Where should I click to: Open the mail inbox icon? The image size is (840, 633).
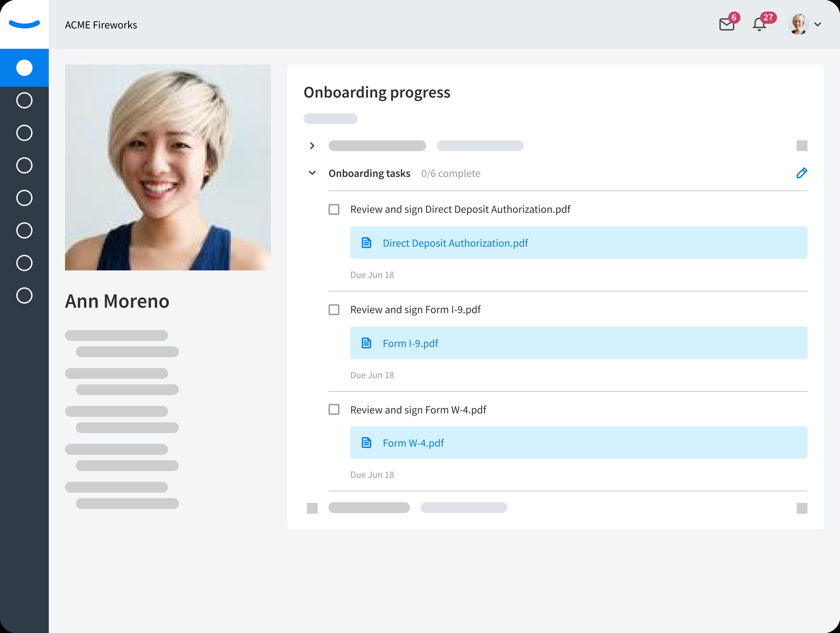pyautogui.click(x=727, y=25)
